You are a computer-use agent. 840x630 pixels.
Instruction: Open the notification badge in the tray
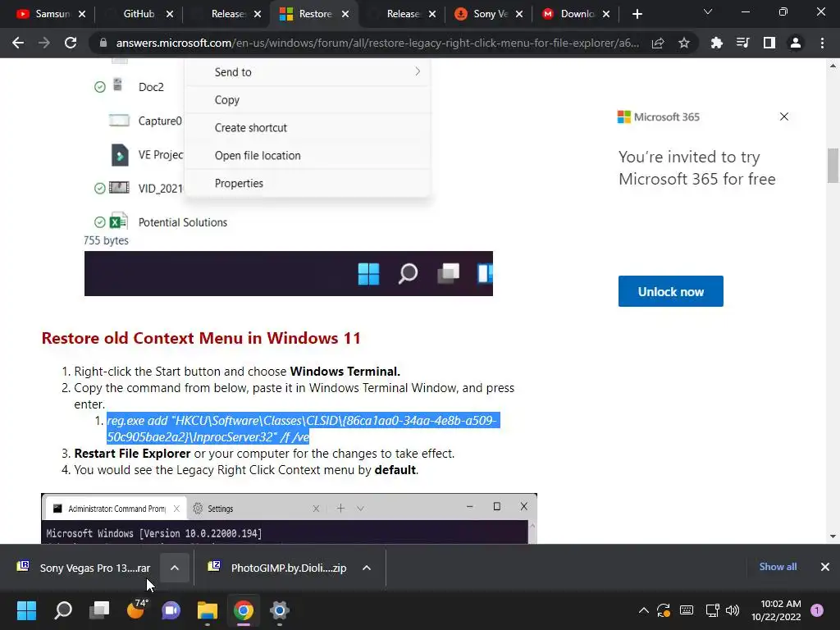coord(817,610)
